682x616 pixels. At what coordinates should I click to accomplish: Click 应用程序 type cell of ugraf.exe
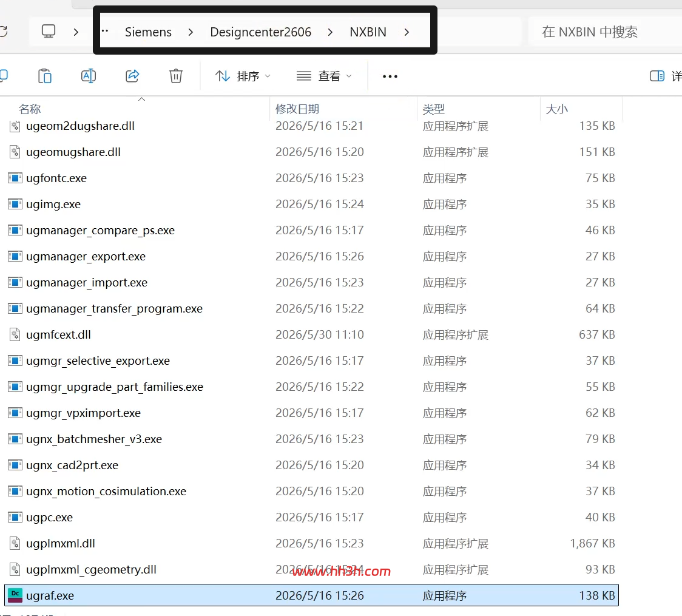click(x=445, y=595)
